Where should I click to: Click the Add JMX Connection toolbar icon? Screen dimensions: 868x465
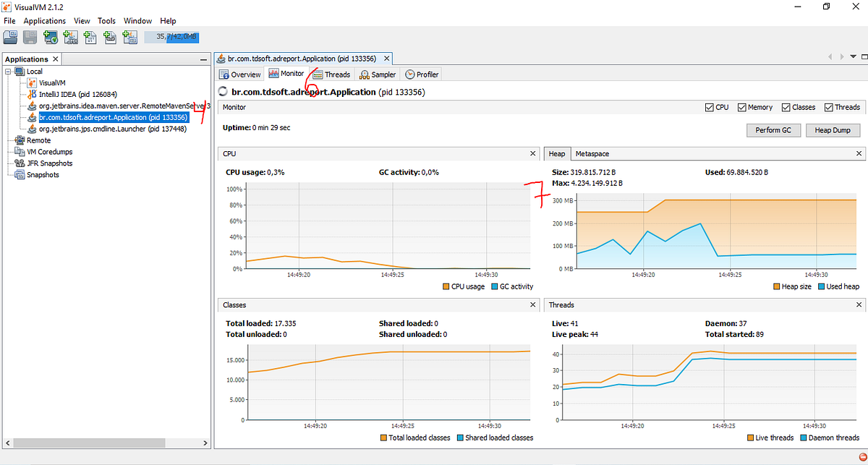pos(71,38)
